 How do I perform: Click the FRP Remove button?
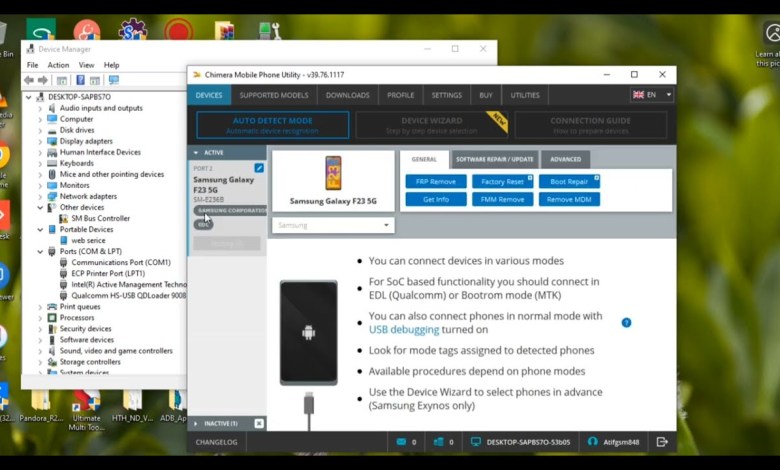tap(435, 182)
